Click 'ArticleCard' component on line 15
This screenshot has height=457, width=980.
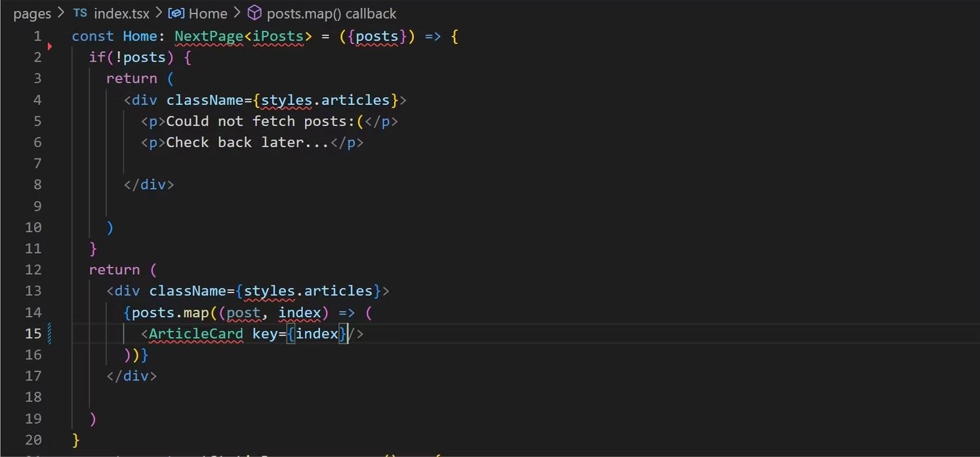pos(196,334)
